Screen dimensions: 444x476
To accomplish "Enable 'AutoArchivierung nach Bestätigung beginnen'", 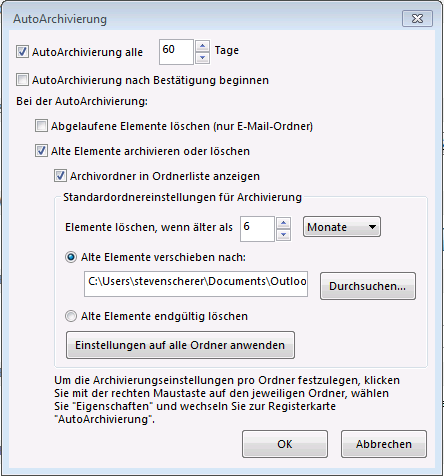I will point(22,80).
